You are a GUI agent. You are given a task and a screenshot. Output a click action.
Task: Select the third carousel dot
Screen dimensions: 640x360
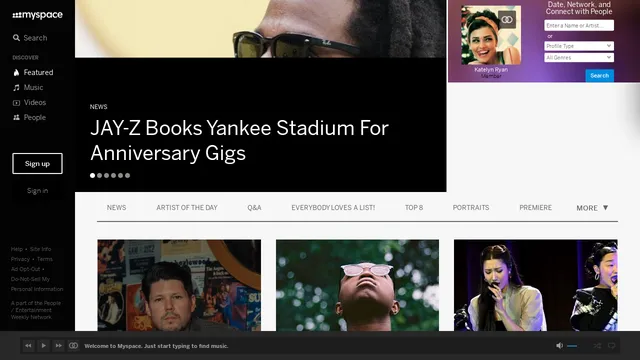point(107,176)
